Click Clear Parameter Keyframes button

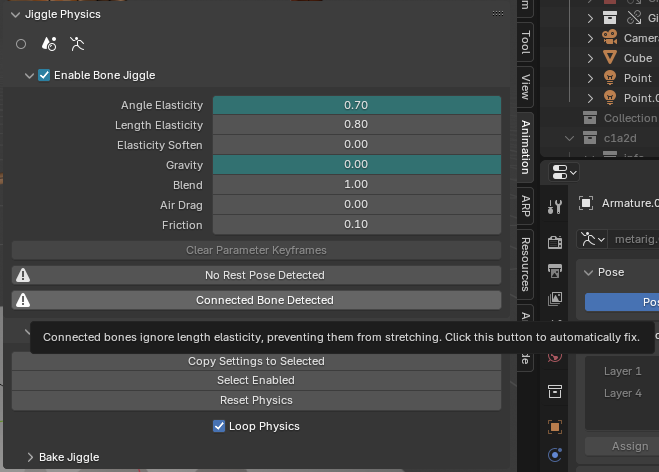tap(256, 251)
